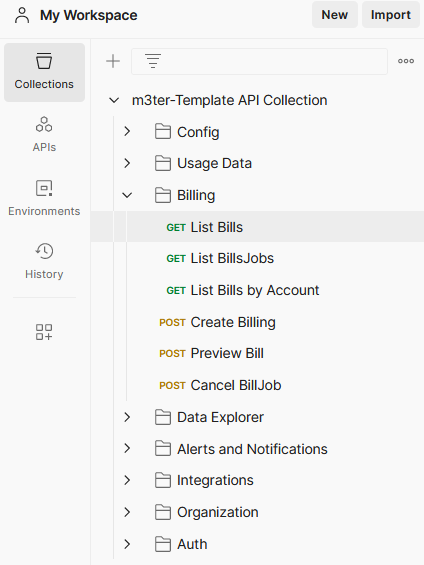
Task: Expand the Usage Data folder chevron
Action: coord(127,164)
